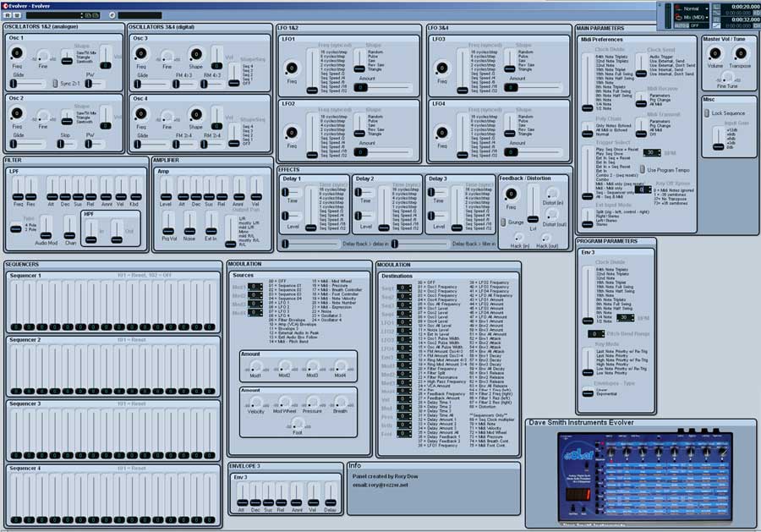The height and width of the screenshot is (532, 761).
Task: Click the Mod1 source value field
Action: coord(255,287)
